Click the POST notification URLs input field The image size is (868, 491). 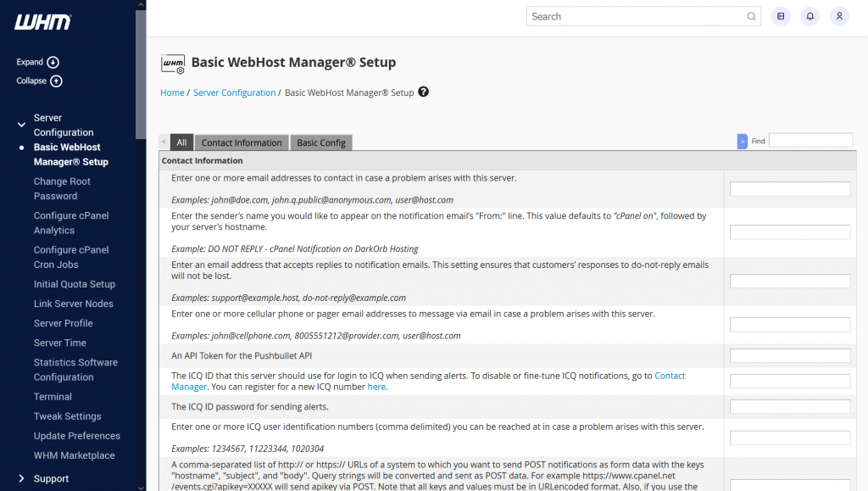790,485
